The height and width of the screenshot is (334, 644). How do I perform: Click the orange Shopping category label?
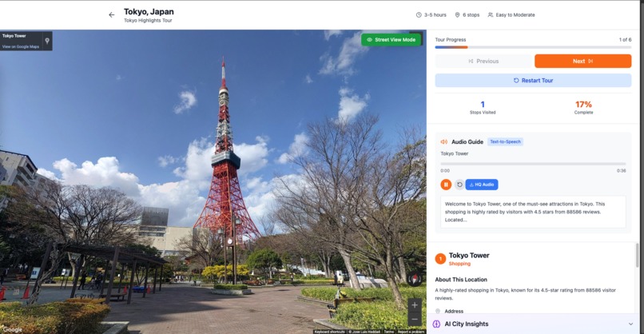[459, 264]
